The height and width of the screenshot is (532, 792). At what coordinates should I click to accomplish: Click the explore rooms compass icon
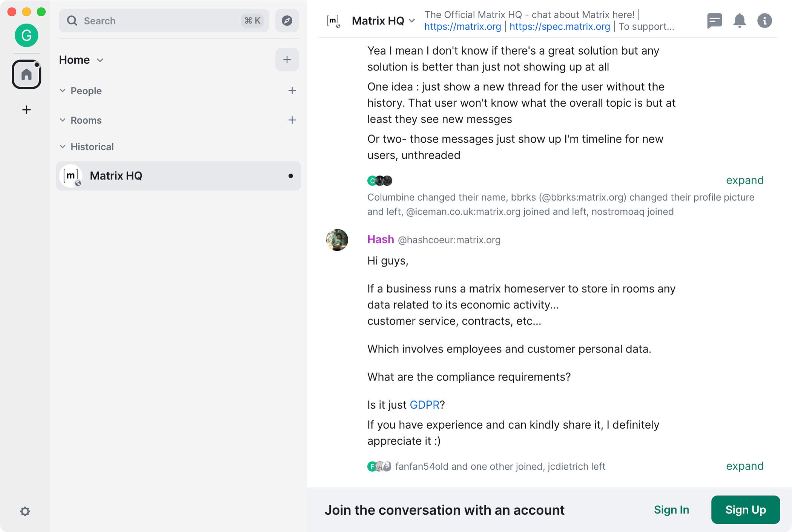(x=287, y=21)
